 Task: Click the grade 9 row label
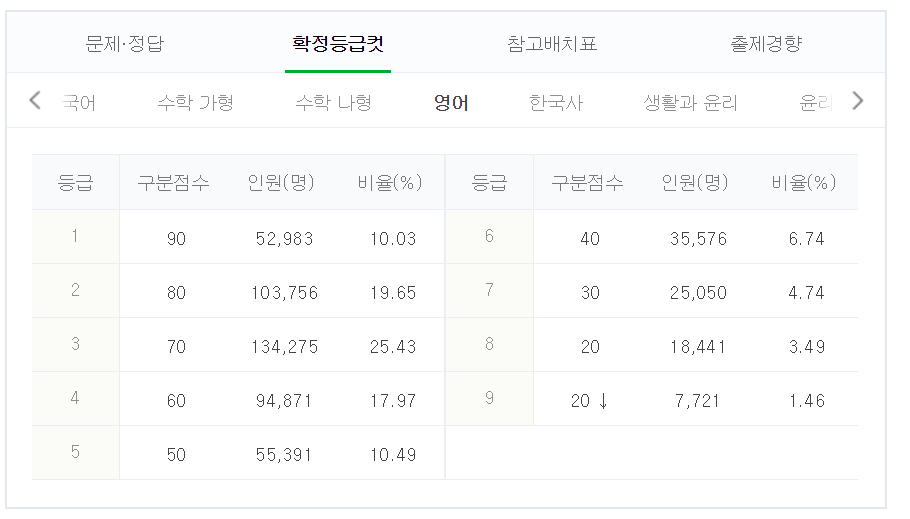[489, 398]
